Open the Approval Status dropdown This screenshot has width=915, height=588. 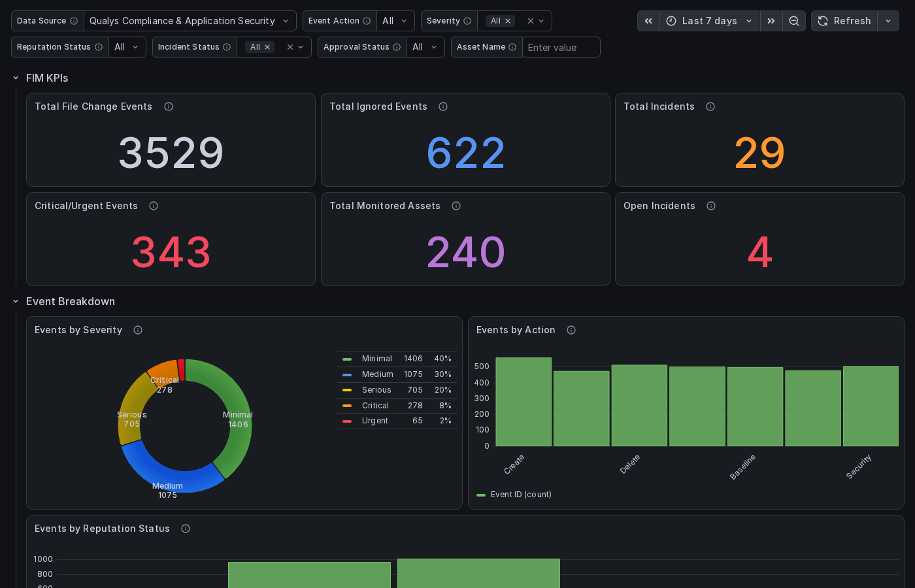pyautogui.click(x=425, y=47)
